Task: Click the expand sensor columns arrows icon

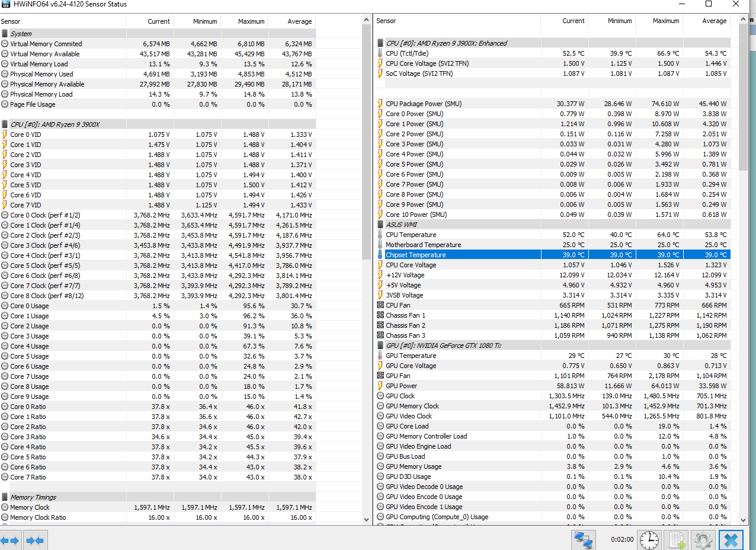Action: point(10,540)
